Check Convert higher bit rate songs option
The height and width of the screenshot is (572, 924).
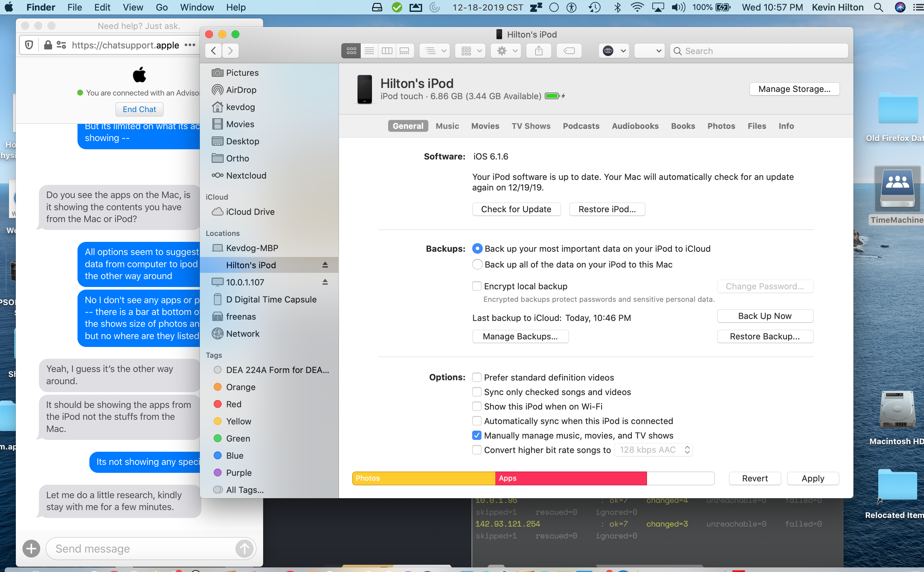pyautogui.click(x=477, y=450)
